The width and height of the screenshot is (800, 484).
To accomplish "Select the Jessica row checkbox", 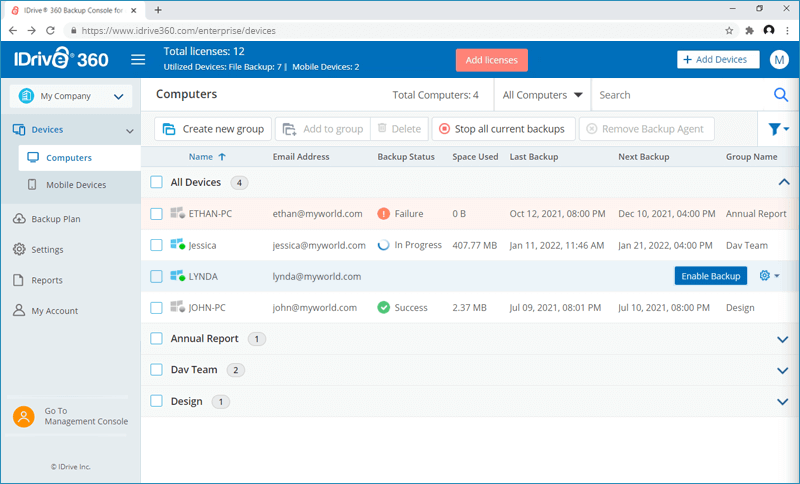I will (x=156, y=245).
